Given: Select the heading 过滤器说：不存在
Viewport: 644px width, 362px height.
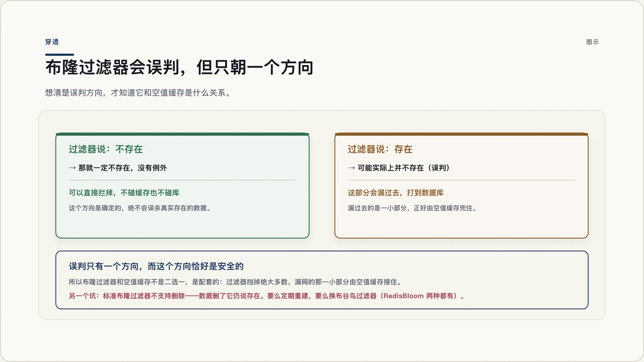Looking at the screenshot, I should coord(106,149).
